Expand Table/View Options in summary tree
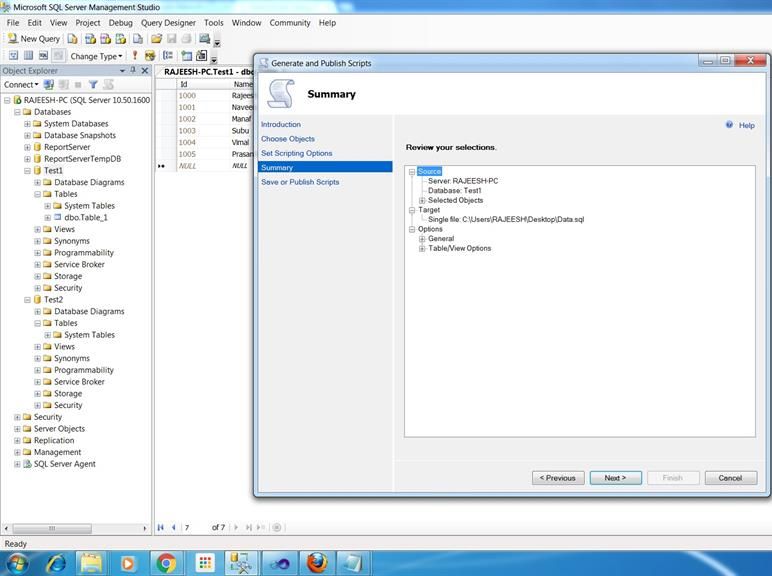 pos(422,249)
